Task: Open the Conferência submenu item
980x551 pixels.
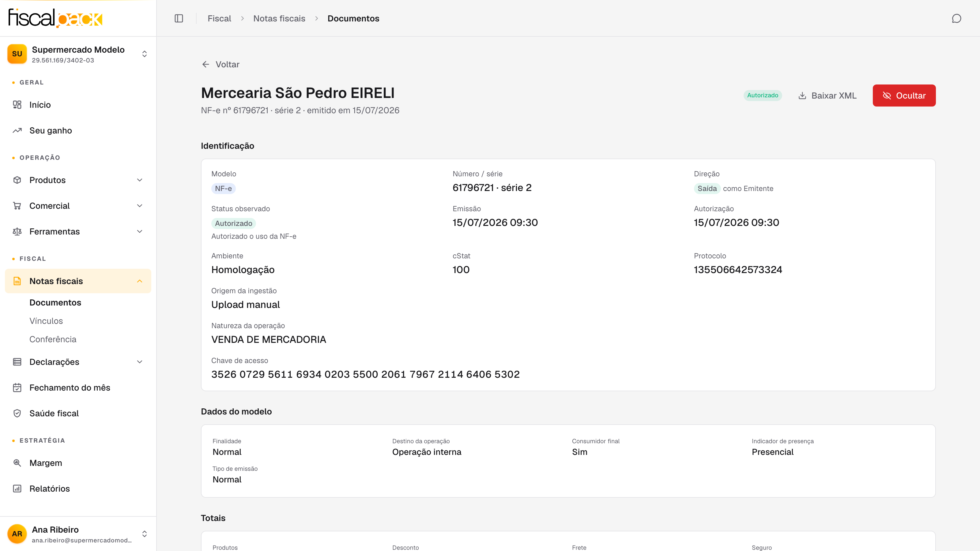Action: 53,339
